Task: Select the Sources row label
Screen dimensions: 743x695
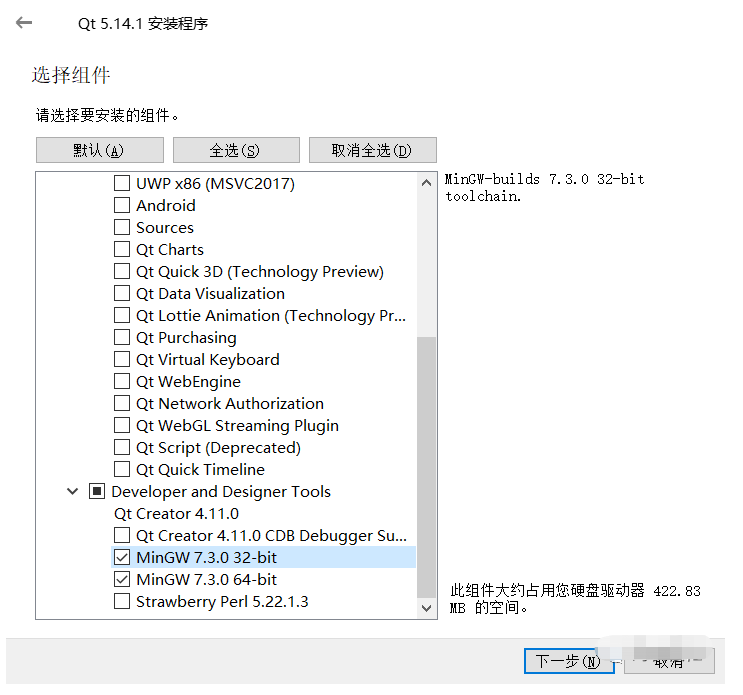Action: 165,227
